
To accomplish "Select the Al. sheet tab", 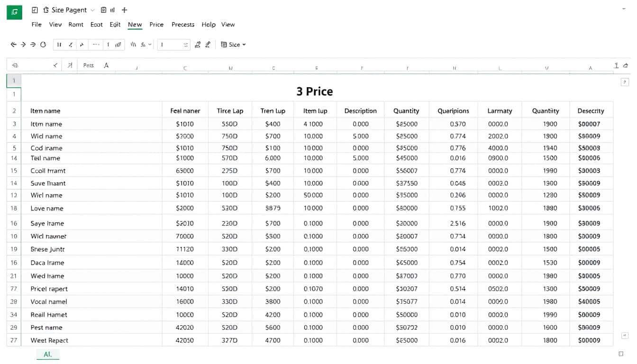I will pos(48,354).
